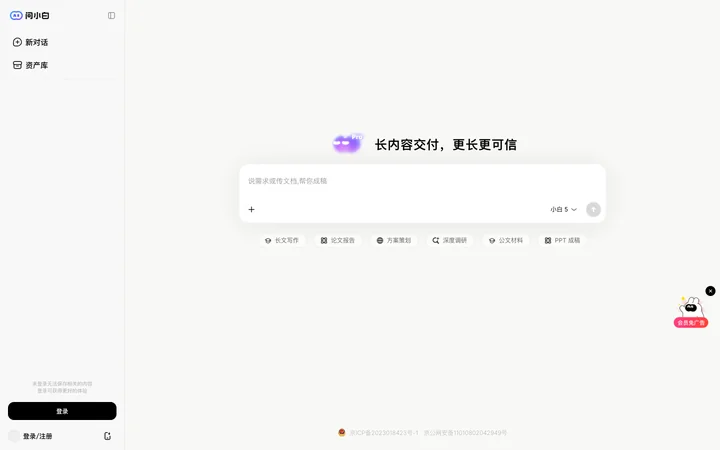Start a 新对话 new conversation
The image size is (720, 450).
30,42
